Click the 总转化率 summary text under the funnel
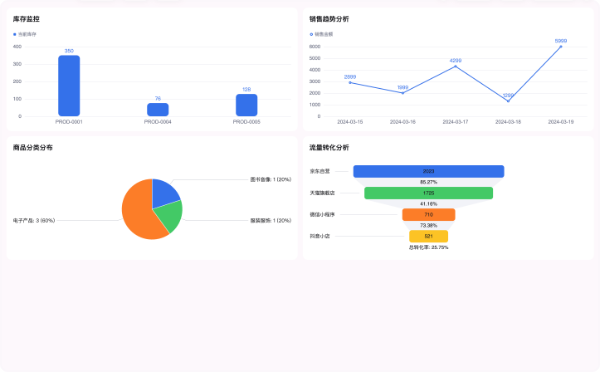The height and width of the screenshot is (372, 600). pyautogui.click(x=429, y=248)
